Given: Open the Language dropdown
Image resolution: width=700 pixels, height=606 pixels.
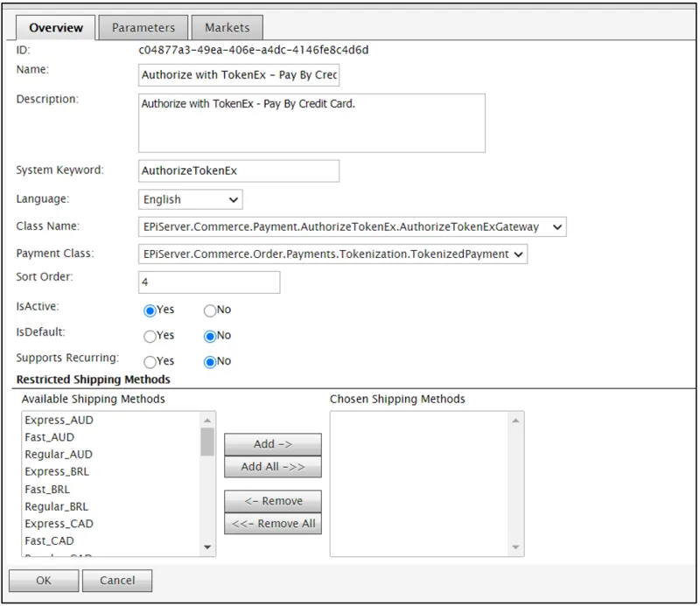Looking at the screenshot, I should (x=191, y=199).
